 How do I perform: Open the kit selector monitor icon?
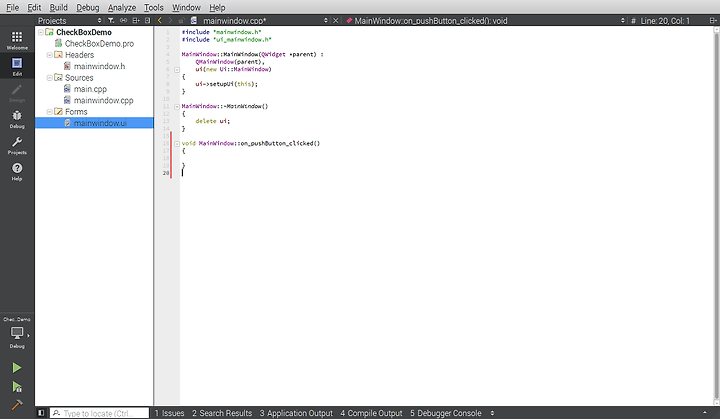tap(17, 335)
